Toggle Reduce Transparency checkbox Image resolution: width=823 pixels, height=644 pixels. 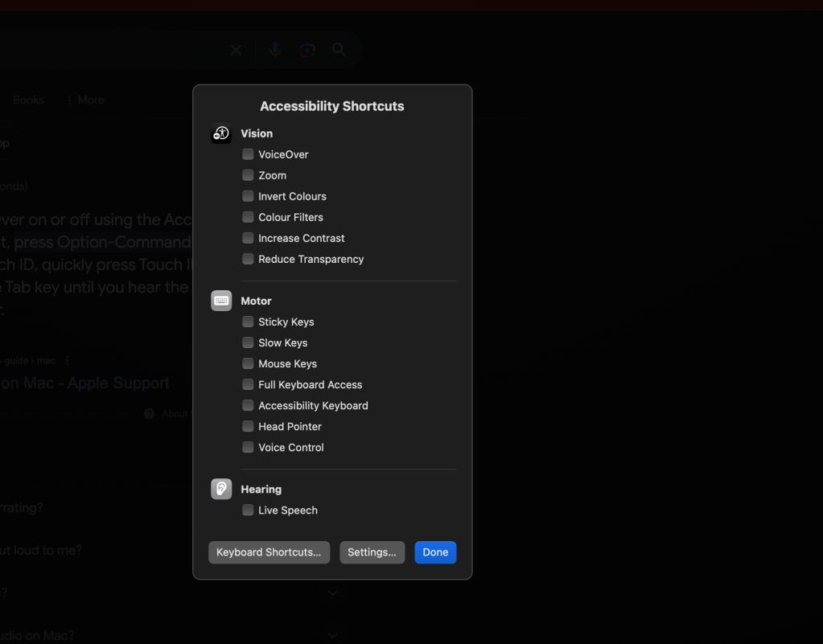[248, 259]
